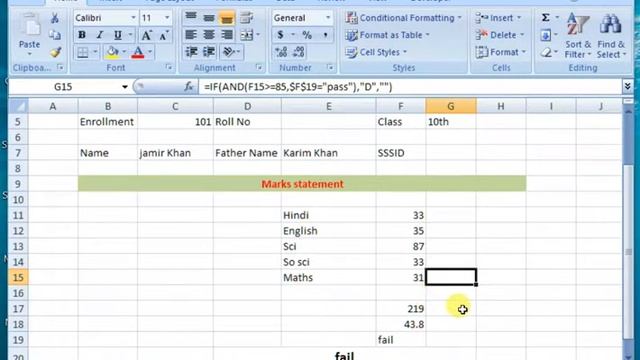Click Delete cells button
The image size is (640, 360).
[x=500, y=35]
